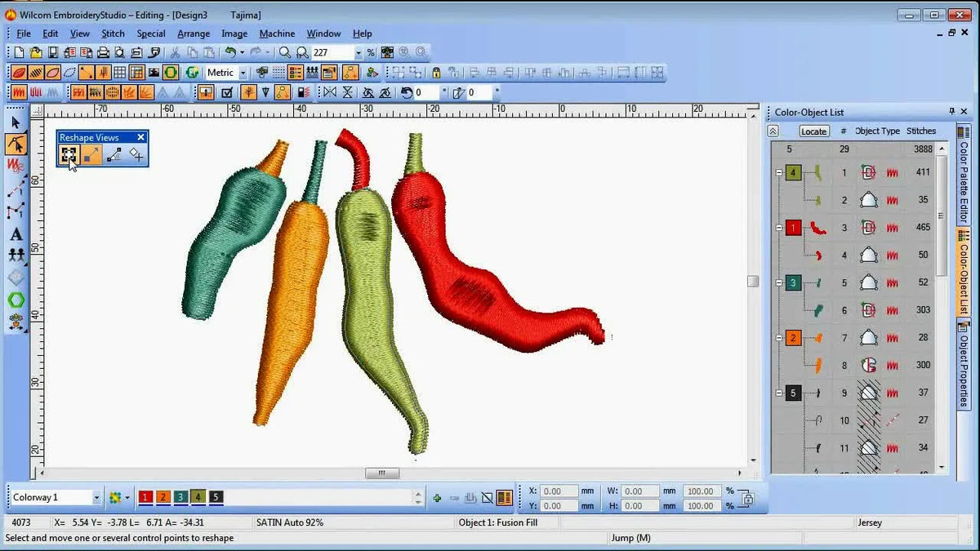Select the arrow Select Object tool
This screenshot has height=551, width=980.
tap(16, 122)
